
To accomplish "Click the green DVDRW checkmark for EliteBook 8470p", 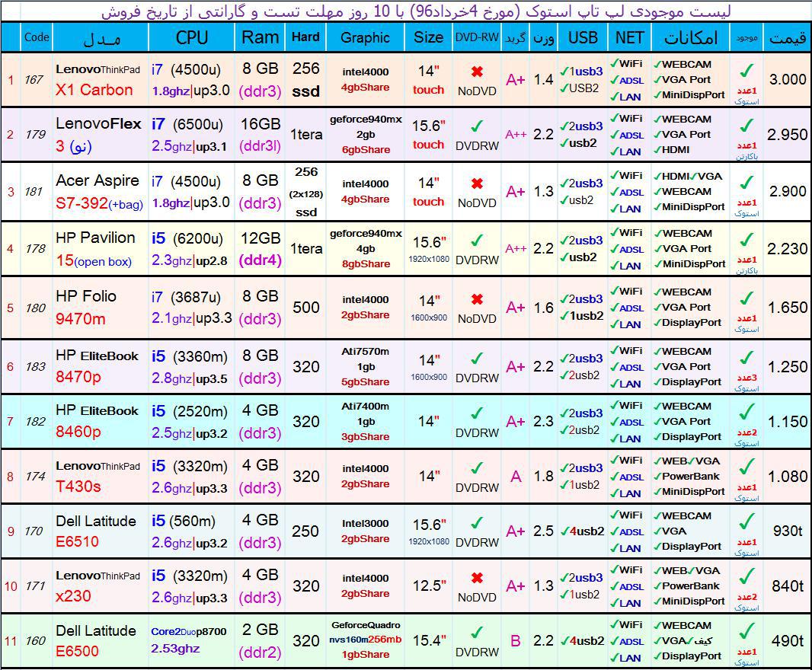I will [477, 359].
